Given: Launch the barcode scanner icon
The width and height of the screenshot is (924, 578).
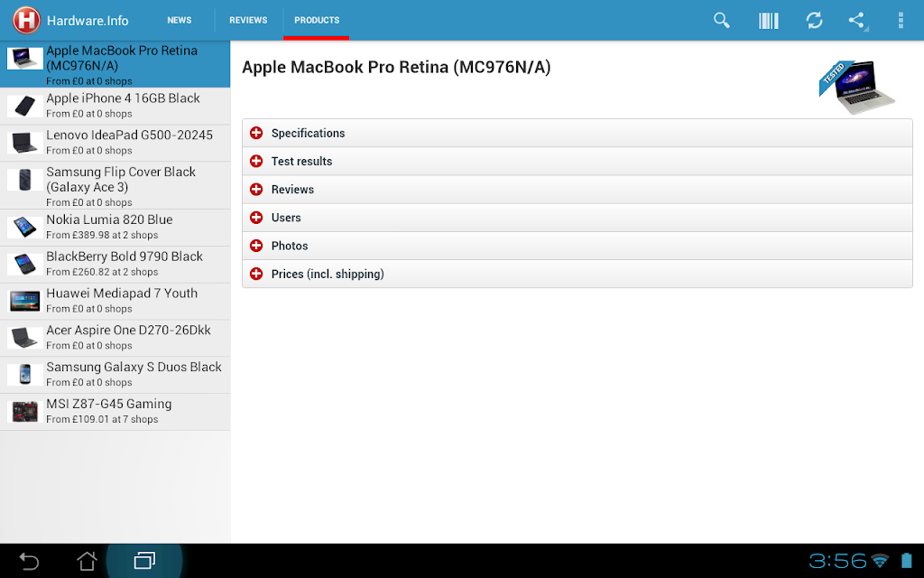Looking at the screenshot, I should [769, 21].
